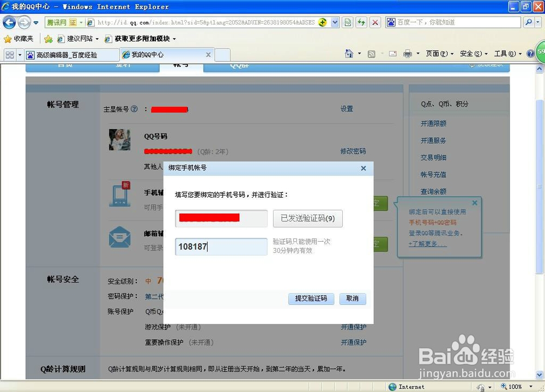Screen dimensions: 545x392
Task: Click the scrollbar up arrow
Action: [539, 69]
